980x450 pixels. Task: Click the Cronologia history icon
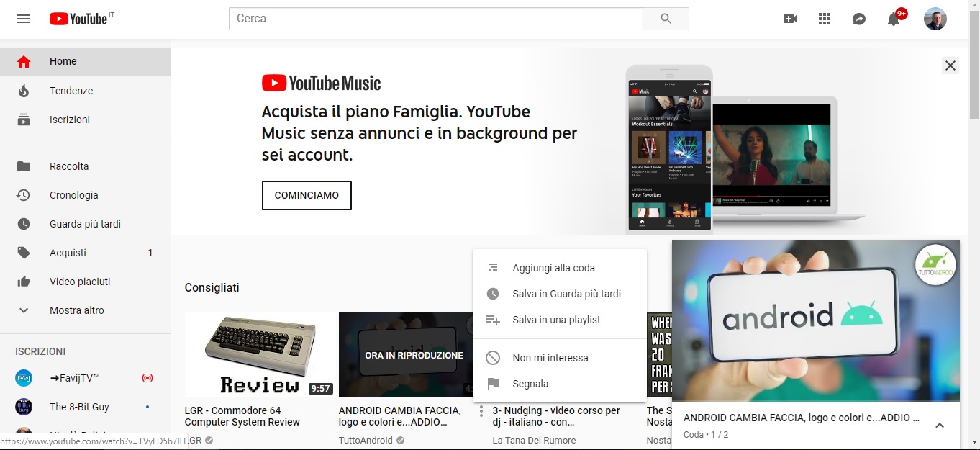tap(24, 195)
